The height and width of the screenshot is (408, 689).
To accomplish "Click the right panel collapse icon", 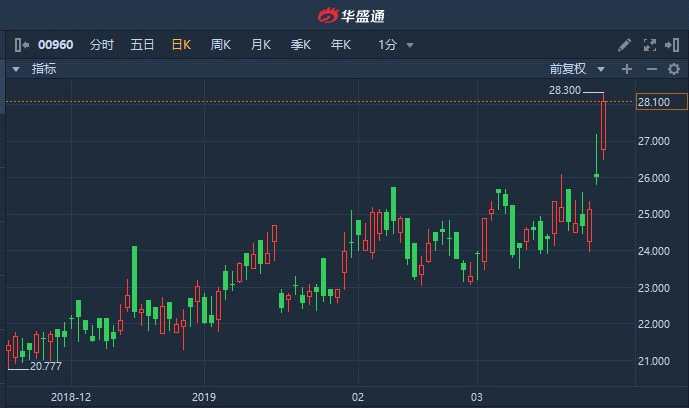I will pyautogui.click(x=673, y=45).
